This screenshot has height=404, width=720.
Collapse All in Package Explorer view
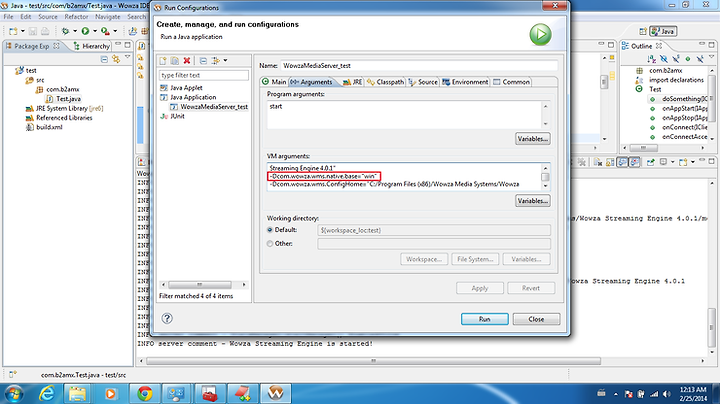(104, 59)
